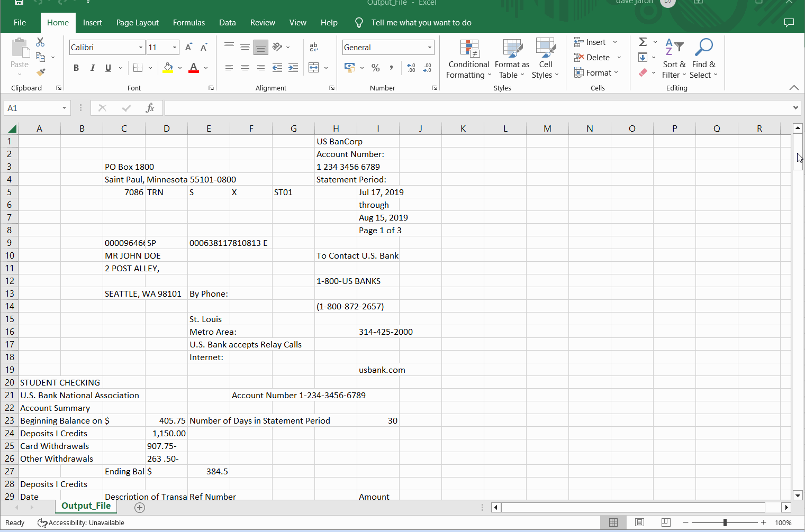Screen dimensions: 805x532
Task: Click the Cut scissors icon
Action: 40,42
